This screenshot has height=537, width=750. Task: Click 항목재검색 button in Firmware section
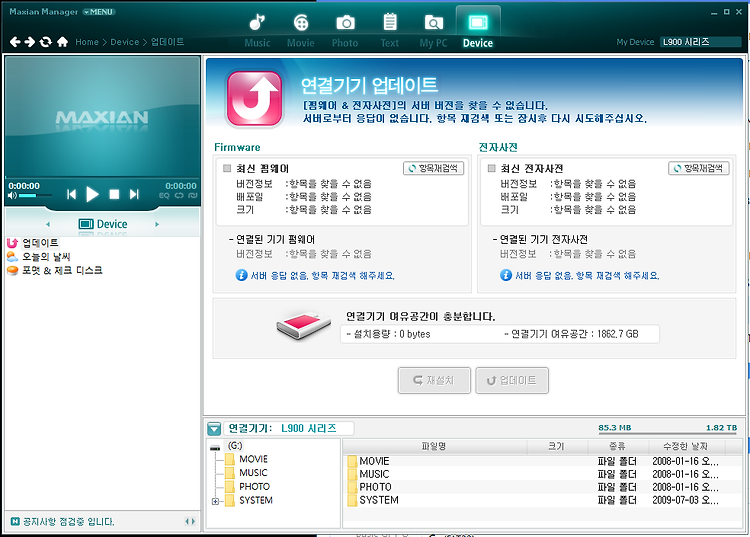(433, 168)
